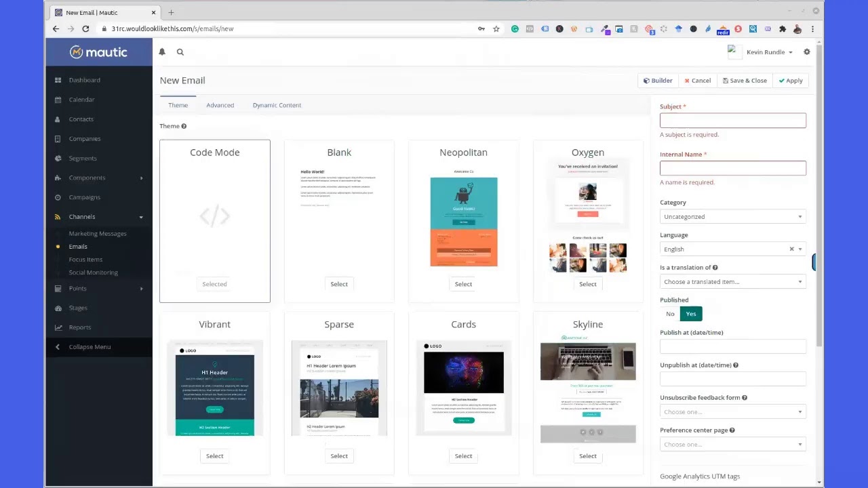Click the Subject input field
Viewport: 868px width, 488px height.
733,121
